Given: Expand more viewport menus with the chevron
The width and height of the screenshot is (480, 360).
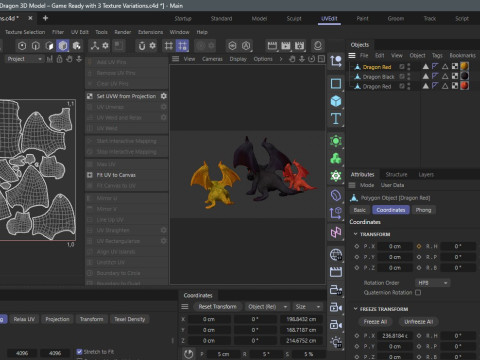Looking at the screenshot, I should pos(281,59).
